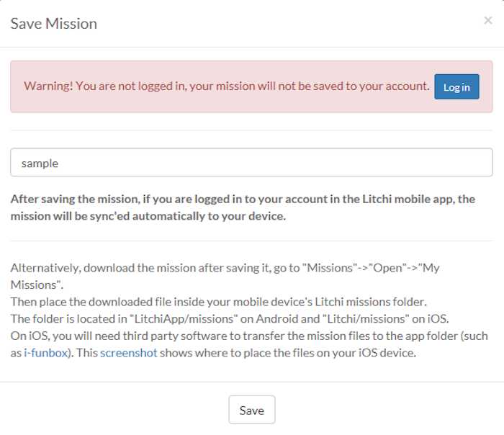Place cursor on "sample" text in field
Screen dimensions: 504x435
pos(40,163)
